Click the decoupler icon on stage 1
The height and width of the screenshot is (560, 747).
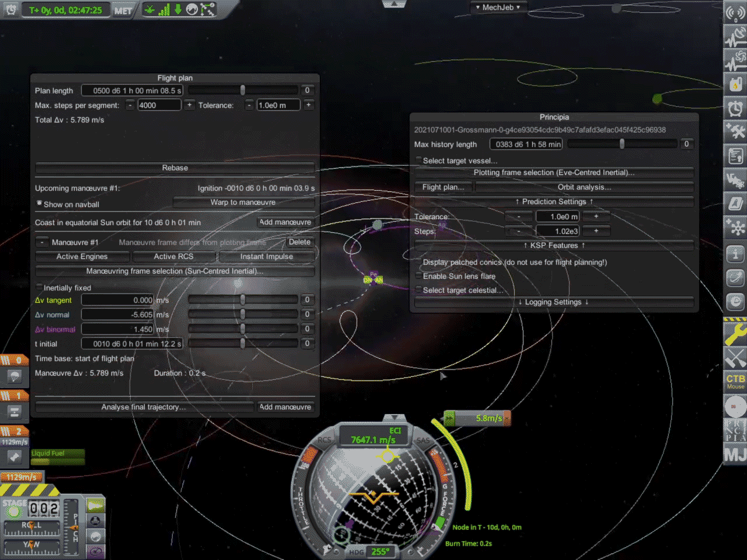coord(15,411)
